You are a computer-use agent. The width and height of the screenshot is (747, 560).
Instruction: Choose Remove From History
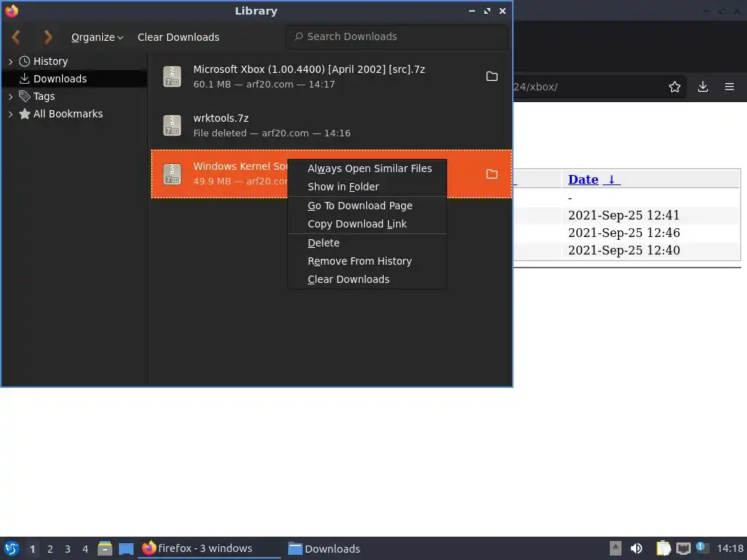click(368, 261)
